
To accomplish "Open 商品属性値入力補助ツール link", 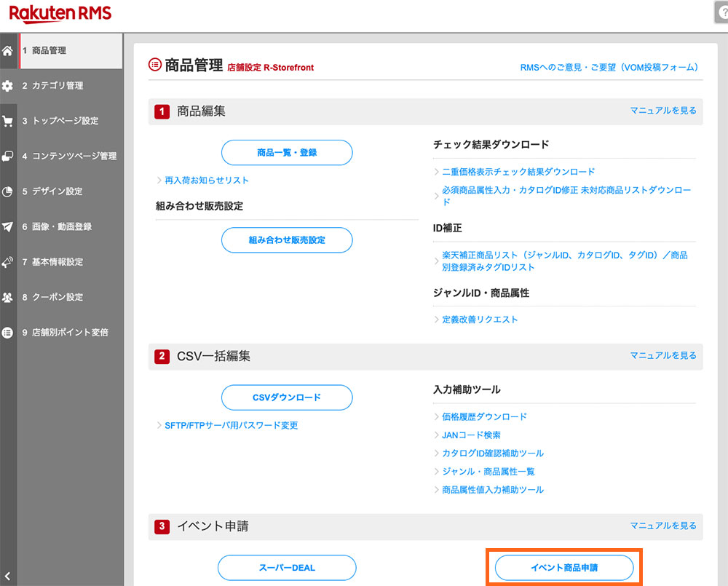I will coord(493,490).
